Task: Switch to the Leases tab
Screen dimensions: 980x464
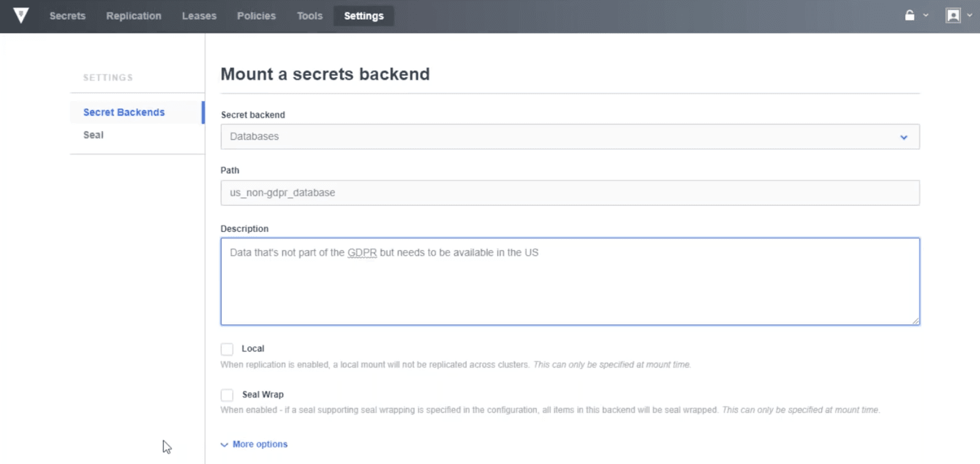Action: (x=199, y=16)
